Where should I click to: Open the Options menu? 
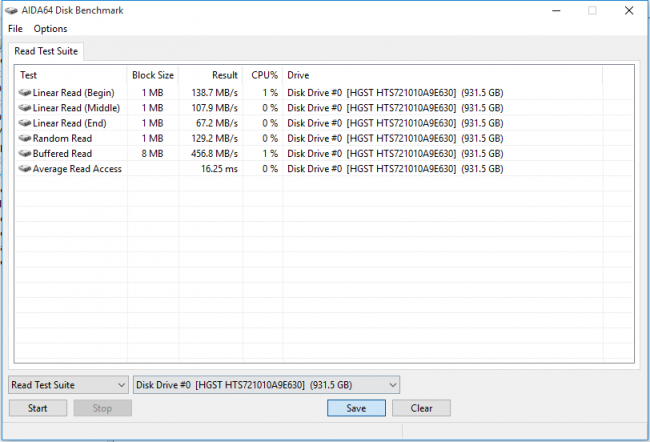point(50,29)
